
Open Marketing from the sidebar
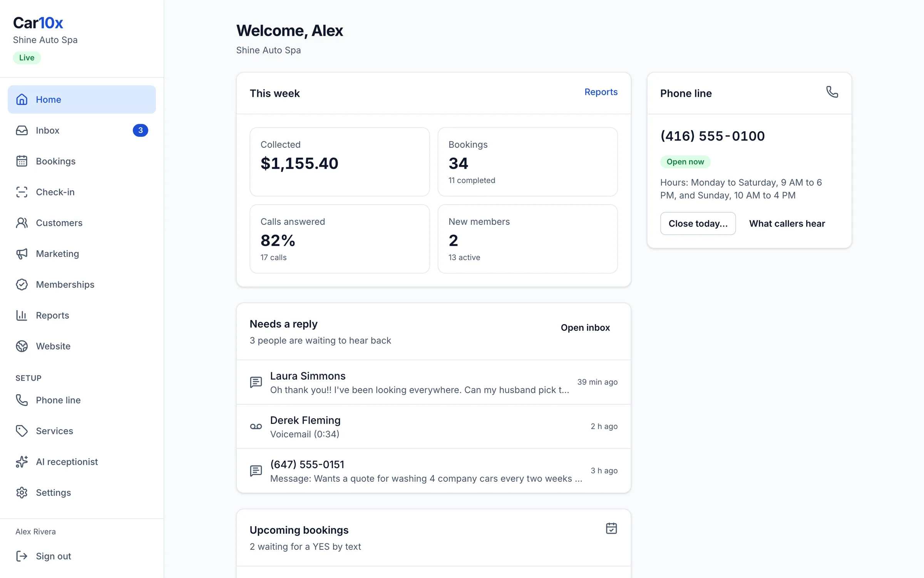(x=82, y=254)
